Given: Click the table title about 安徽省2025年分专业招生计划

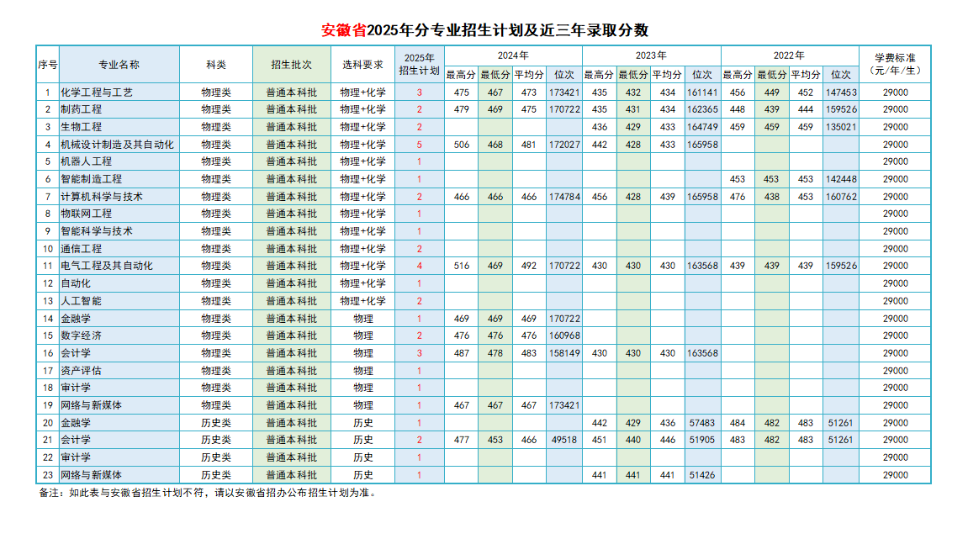Looking at the screenshot, I should [485, 30].
